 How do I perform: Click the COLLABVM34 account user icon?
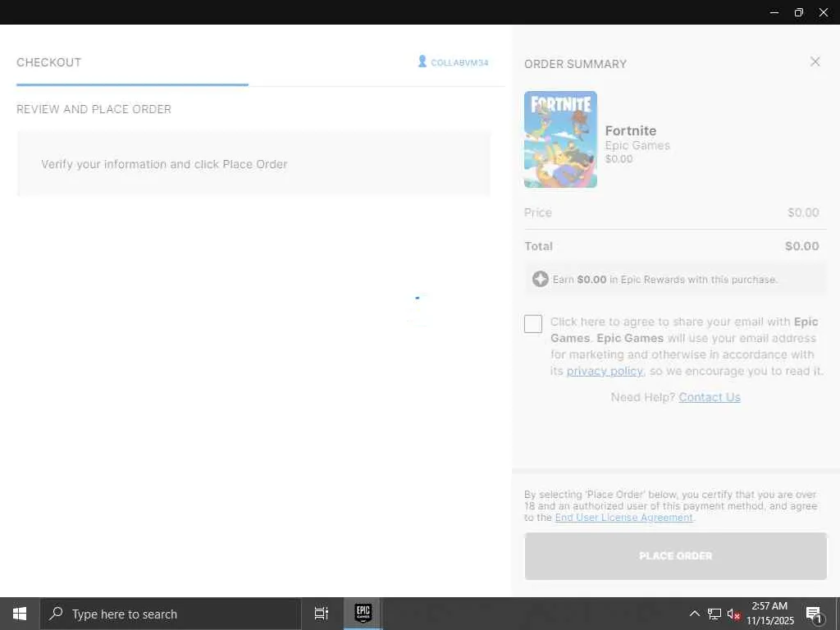[422, 62]
